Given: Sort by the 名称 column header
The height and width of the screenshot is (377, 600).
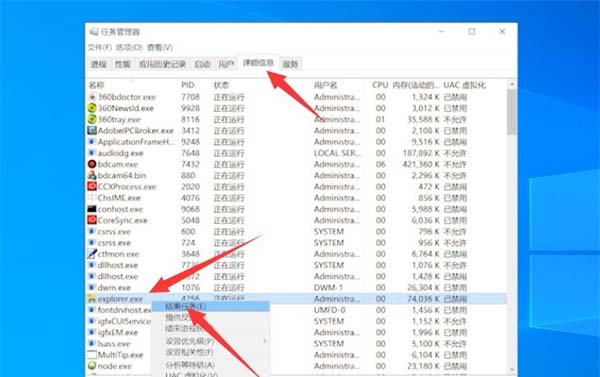Looking at the screenshot, I should pos(96,85).
